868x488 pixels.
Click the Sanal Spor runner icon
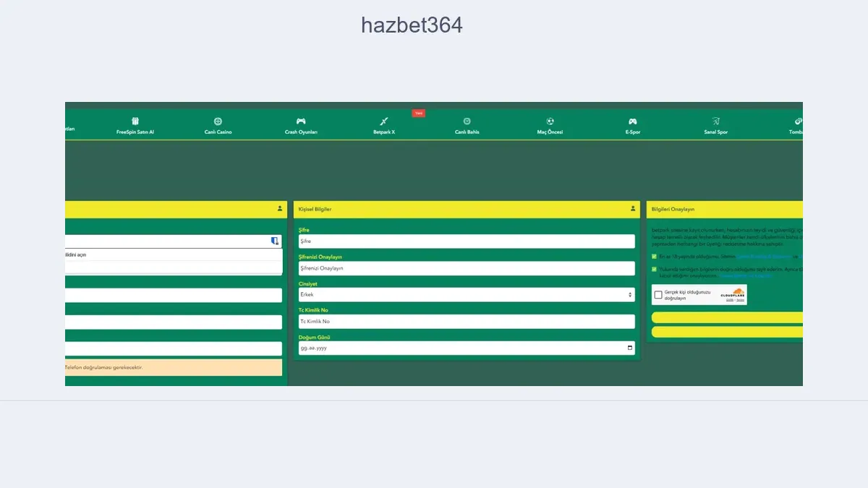(x=715, y=121)
